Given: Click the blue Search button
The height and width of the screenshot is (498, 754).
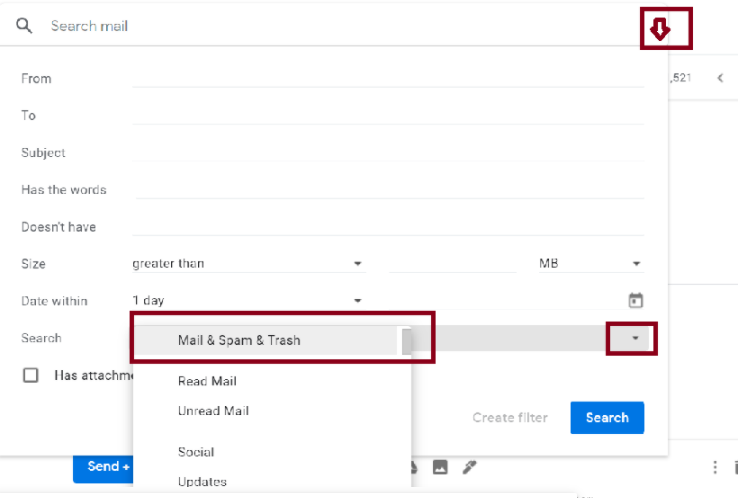Looking at the screenshot, I should [607, 418].
